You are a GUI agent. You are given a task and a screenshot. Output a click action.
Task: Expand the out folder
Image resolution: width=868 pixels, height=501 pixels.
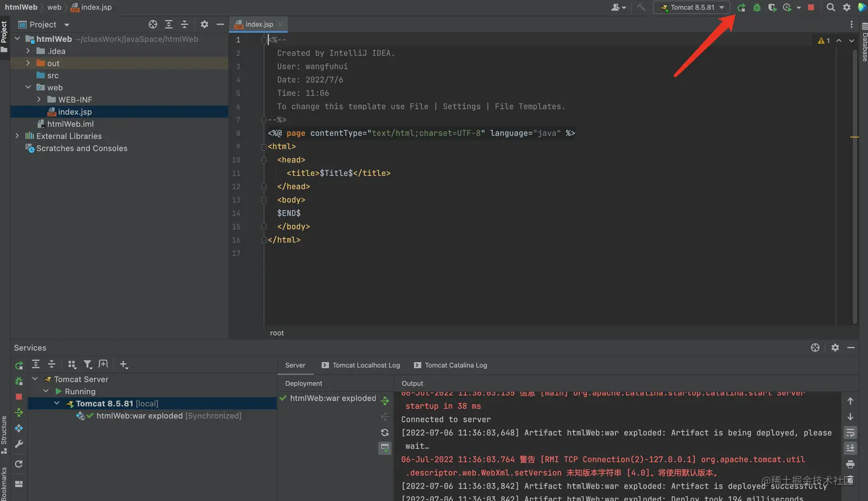28,63
